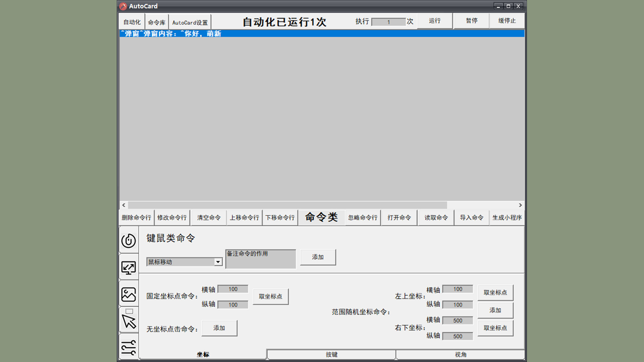Open the screen/window commands sidebar icon
Image resolution: width=644 pixels, height=362 pixels.
pos(128,268)
